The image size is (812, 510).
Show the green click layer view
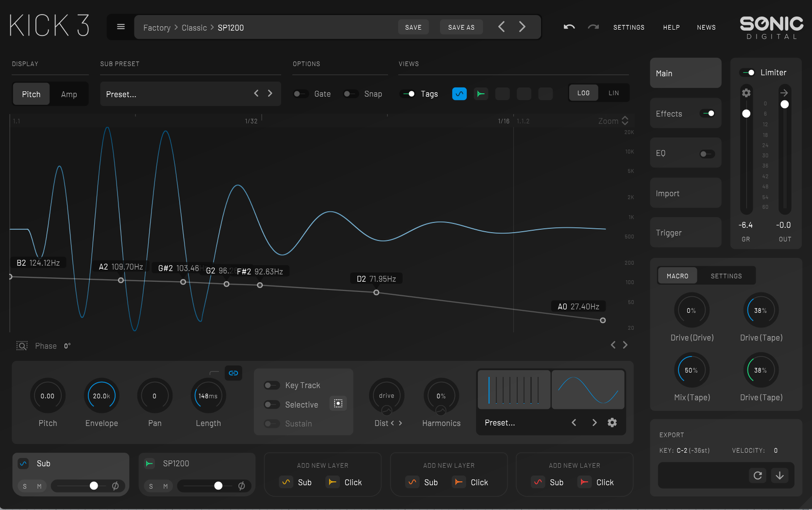(481, 94)
